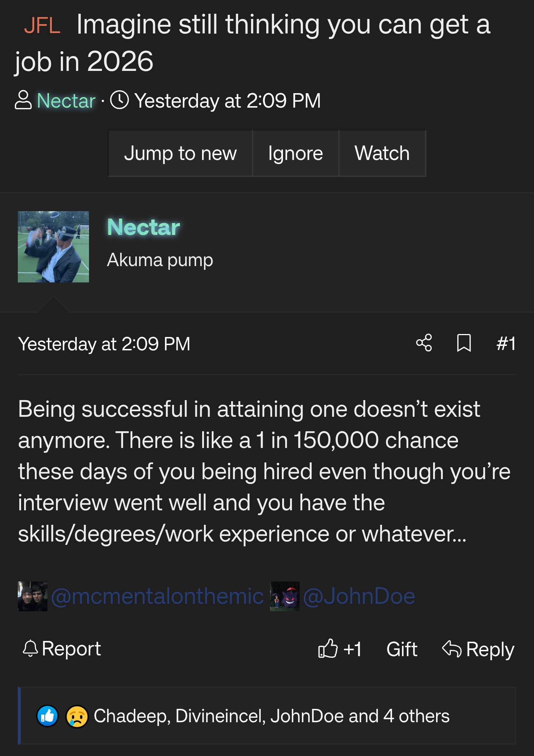Toggle Ignore for this thread

point(295,153)
